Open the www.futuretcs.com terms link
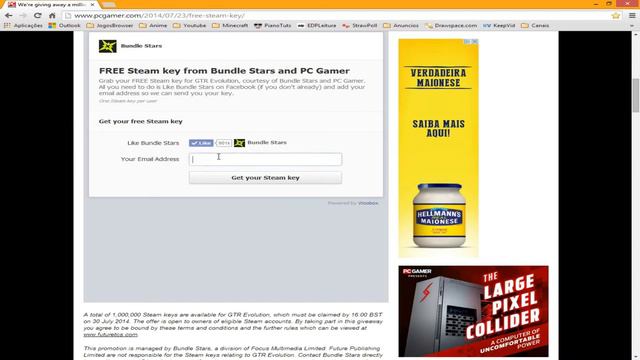 pos(111,334)
